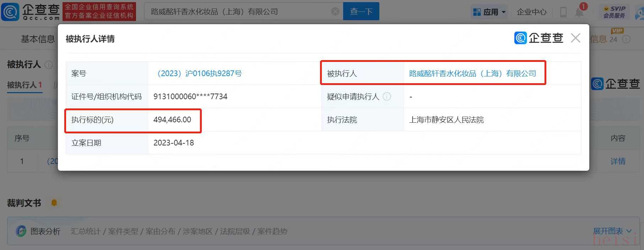Open case number (2023)沪0106执9287号 link

click(x=198, y=74)
